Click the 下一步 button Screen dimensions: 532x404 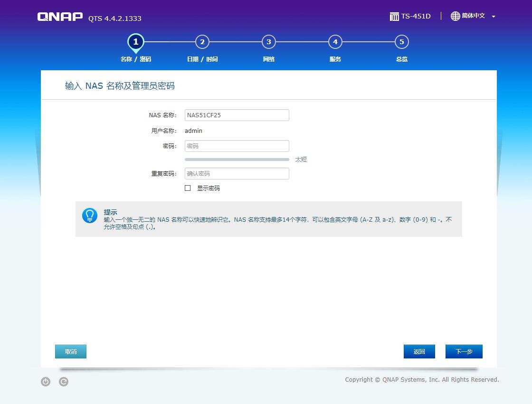(x=464, y=351)
